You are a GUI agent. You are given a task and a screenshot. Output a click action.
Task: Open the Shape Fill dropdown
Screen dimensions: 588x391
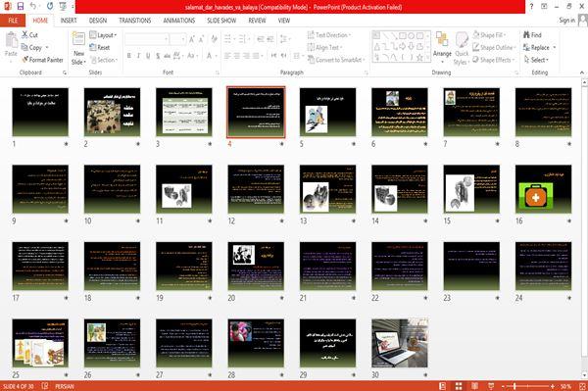tap(489, 35)
